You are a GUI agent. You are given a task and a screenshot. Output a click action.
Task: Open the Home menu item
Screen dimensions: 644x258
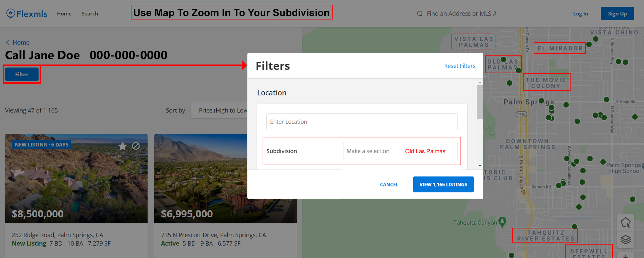coord(64,14)
